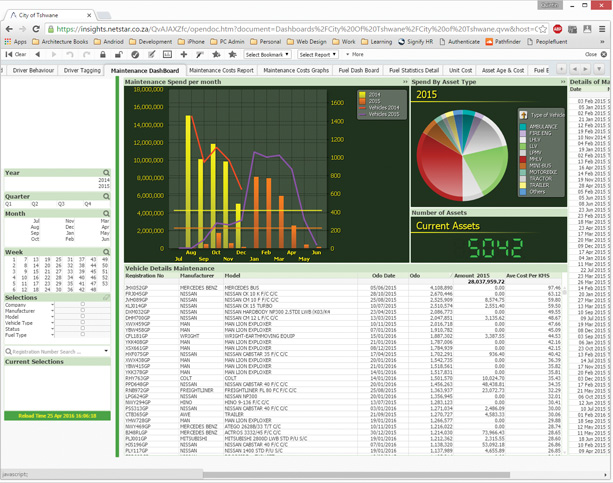The image size is (613, 483).
Task: Open the Select Bookmark dropdown
Action: tap(267, 54)
